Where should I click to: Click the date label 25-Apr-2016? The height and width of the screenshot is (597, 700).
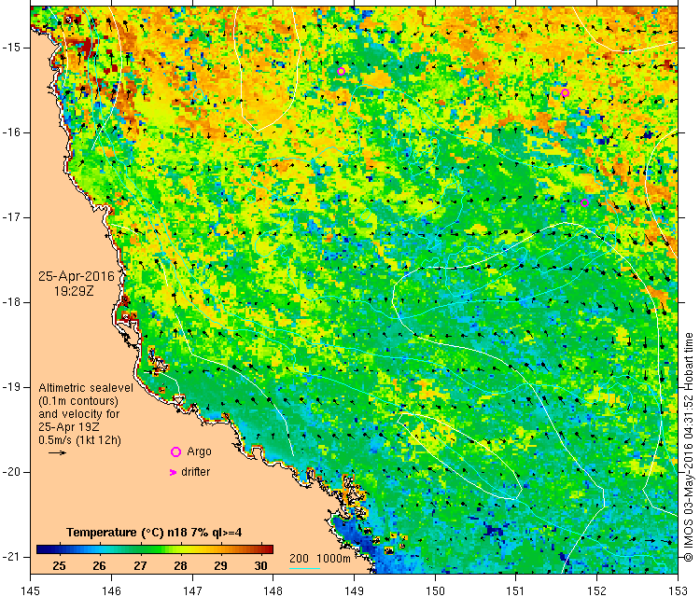tap(77, 276)
